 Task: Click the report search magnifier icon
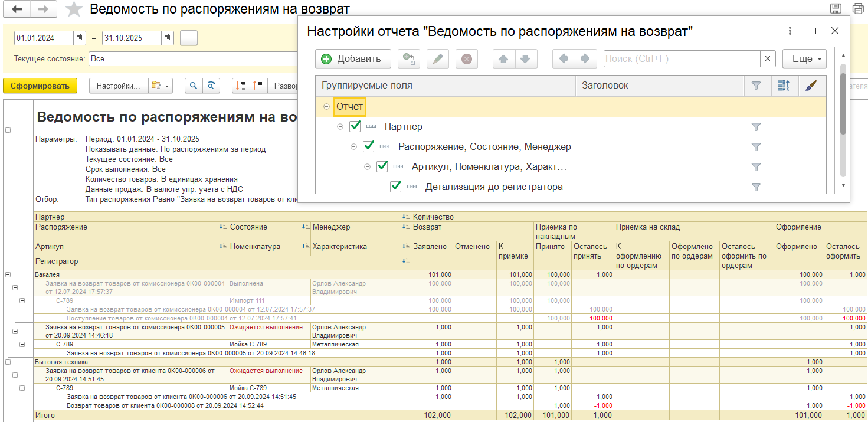tap(193, 86)
